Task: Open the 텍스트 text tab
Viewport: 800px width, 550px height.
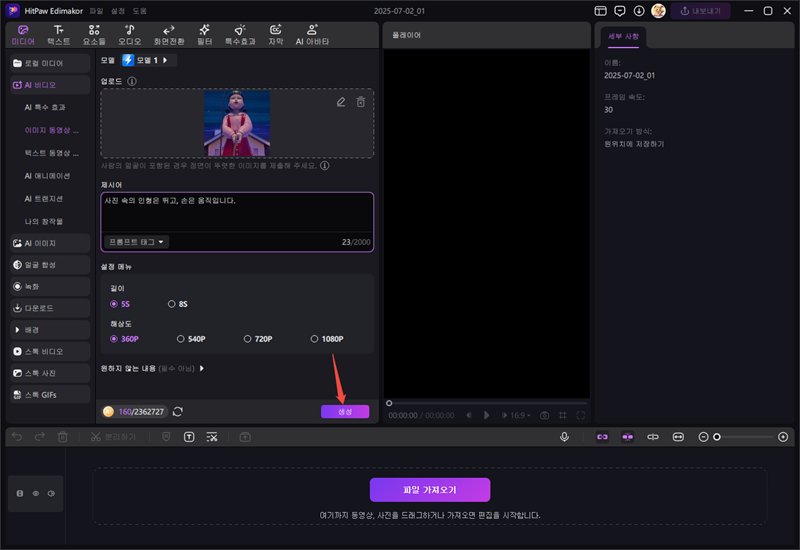Action: (x=59, y=35)
